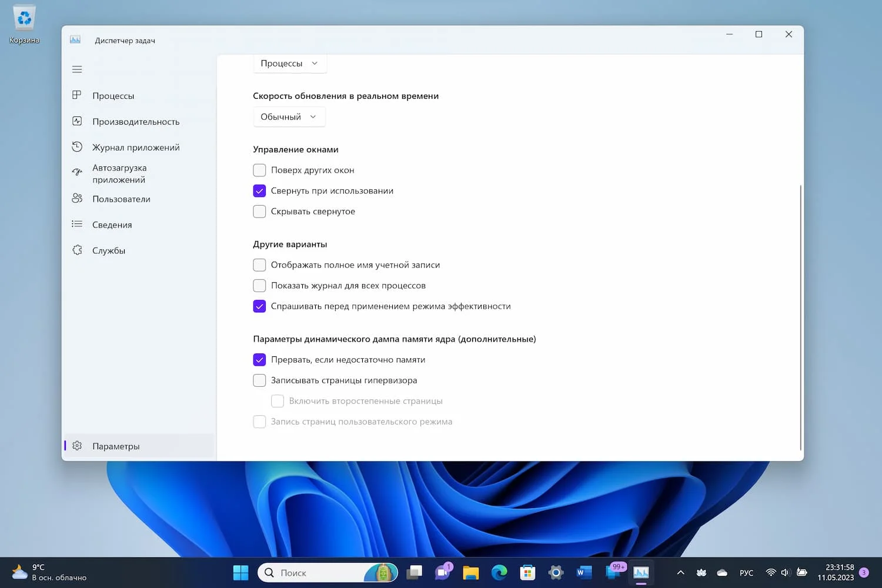The width and height of the screenshot is (882, 588).
Task: Open the Task Manager navigation hamburger menu
Action: [x=76, y=69]
